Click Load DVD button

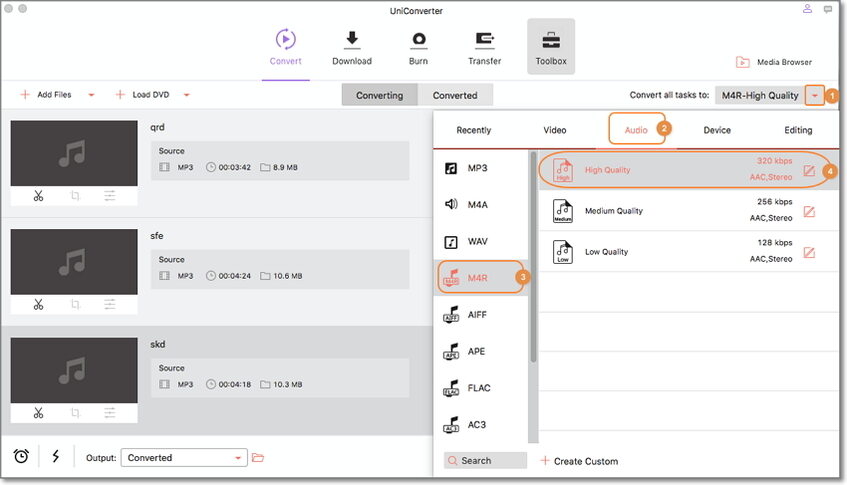point(143,95)
